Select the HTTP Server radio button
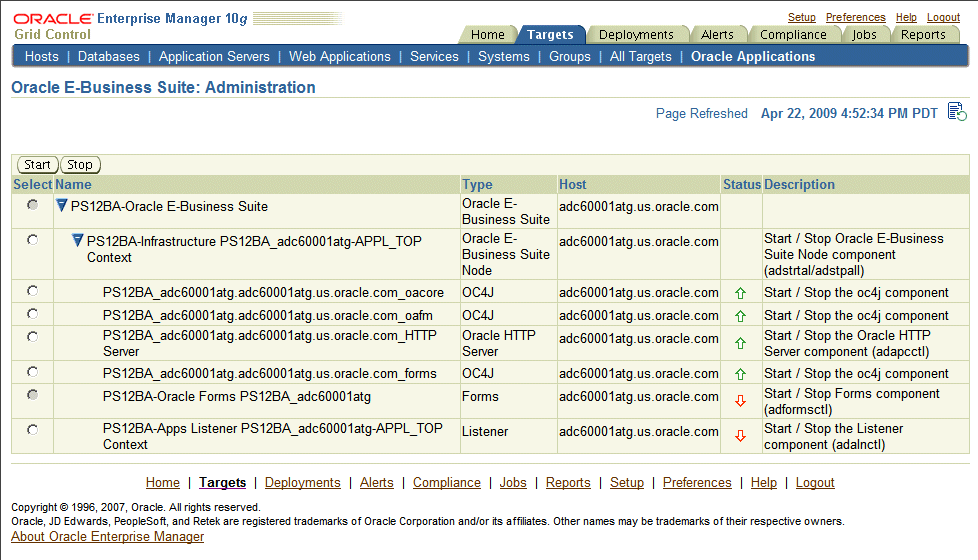Screen dimensions: 978x560 [32, 337]
